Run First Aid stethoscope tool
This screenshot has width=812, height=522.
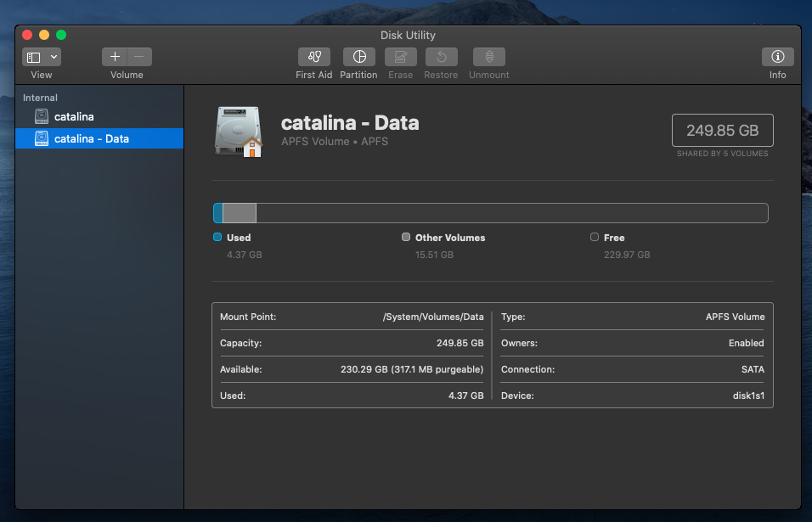[314, 56]
